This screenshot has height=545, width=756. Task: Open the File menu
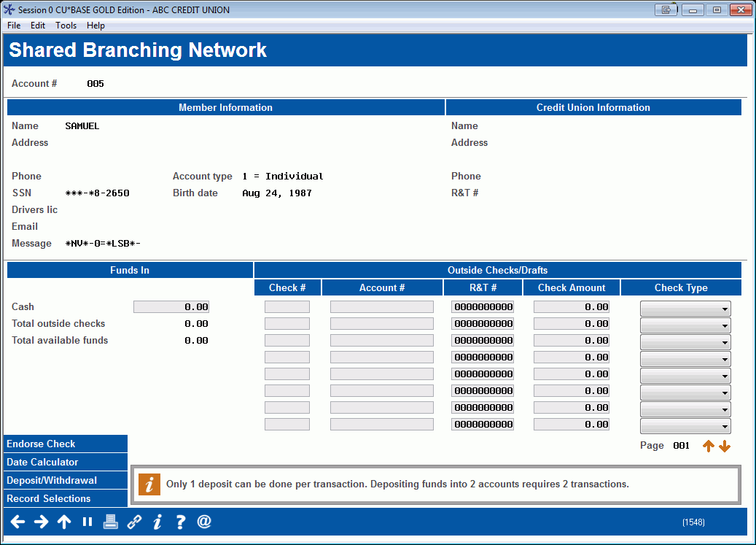[14, 26]
